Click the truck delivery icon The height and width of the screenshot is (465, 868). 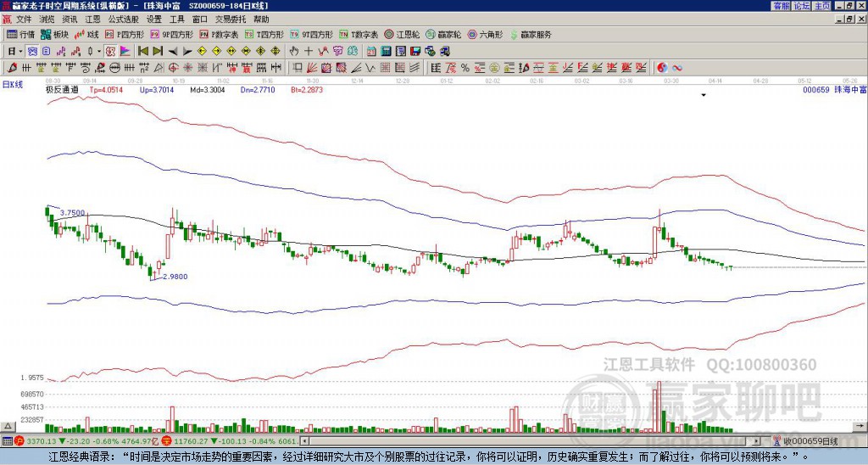[445, 51]
